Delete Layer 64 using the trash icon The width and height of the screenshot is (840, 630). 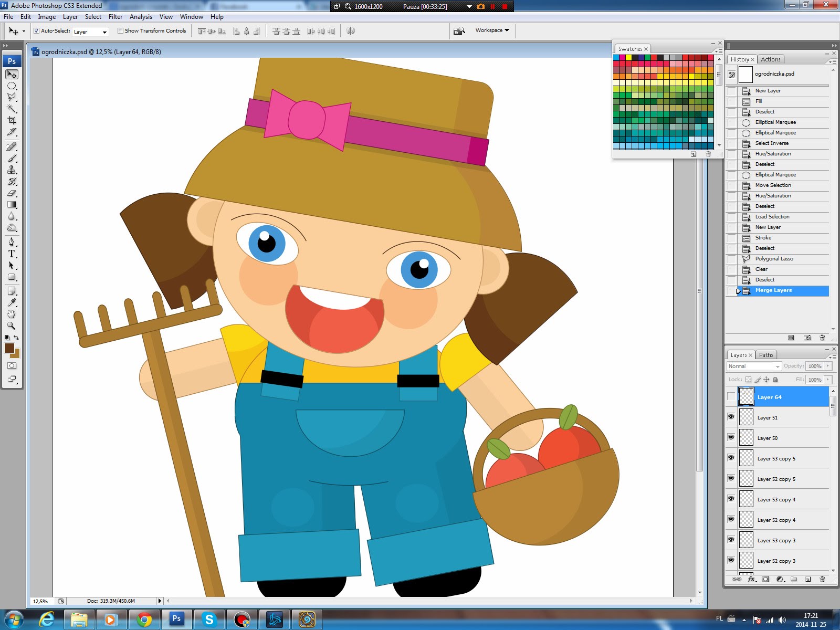click(822, 580)
